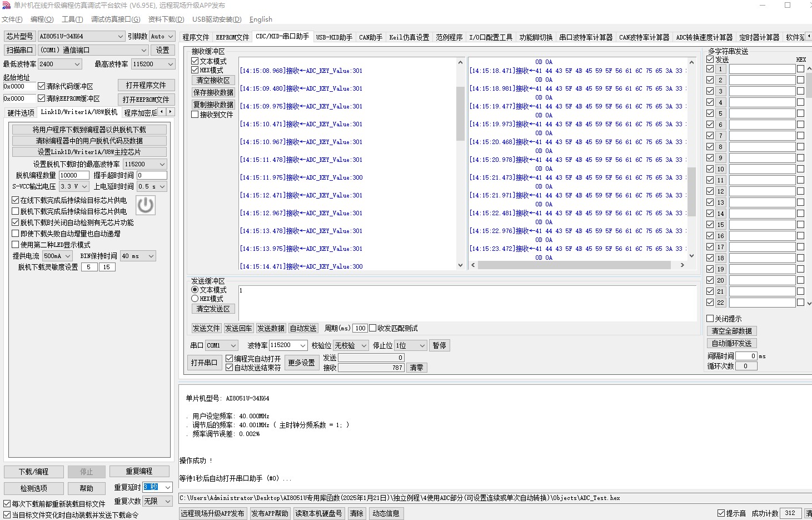This screenshot has width=812, height=520.
Task: Click 清空接收区 button
Action: pyautogui.click(x=213, y=80)
